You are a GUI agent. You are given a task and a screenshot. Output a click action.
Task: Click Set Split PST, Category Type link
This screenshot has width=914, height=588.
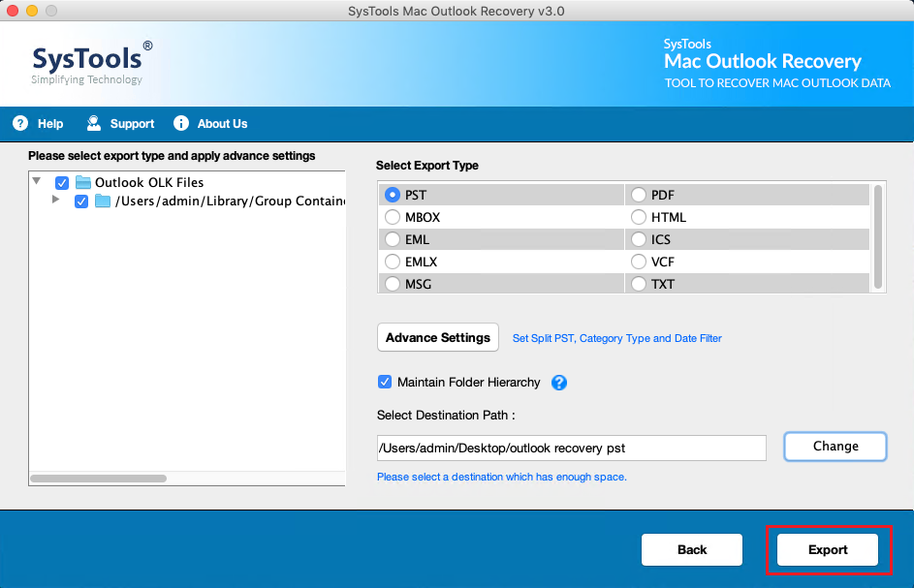coord(616,339)
